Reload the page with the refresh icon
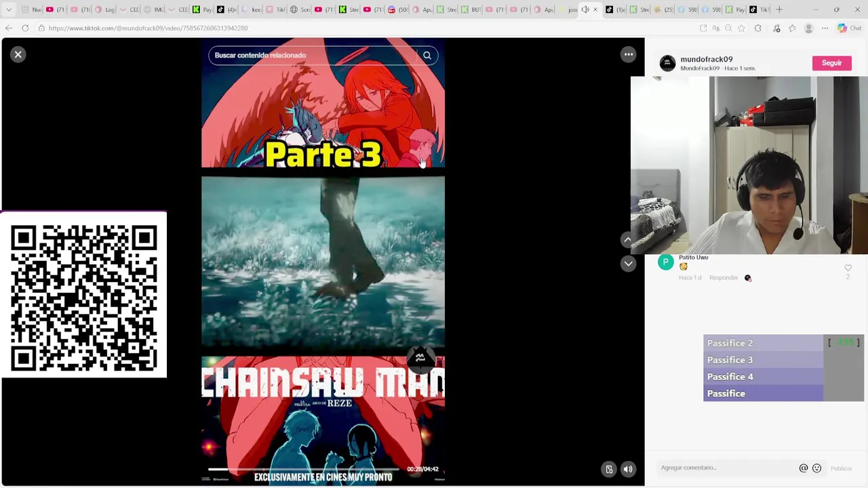Viewport: 868px width, 488px height. point(25,28)
